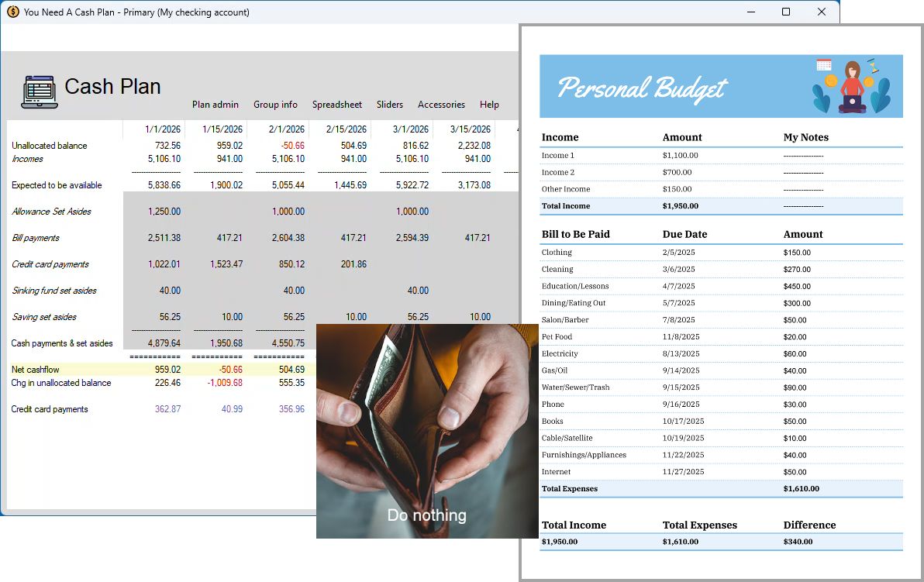The height and width of the screenshot is (582, 924).
Task: Open the Plan admin menu
Action: [215, 105]
